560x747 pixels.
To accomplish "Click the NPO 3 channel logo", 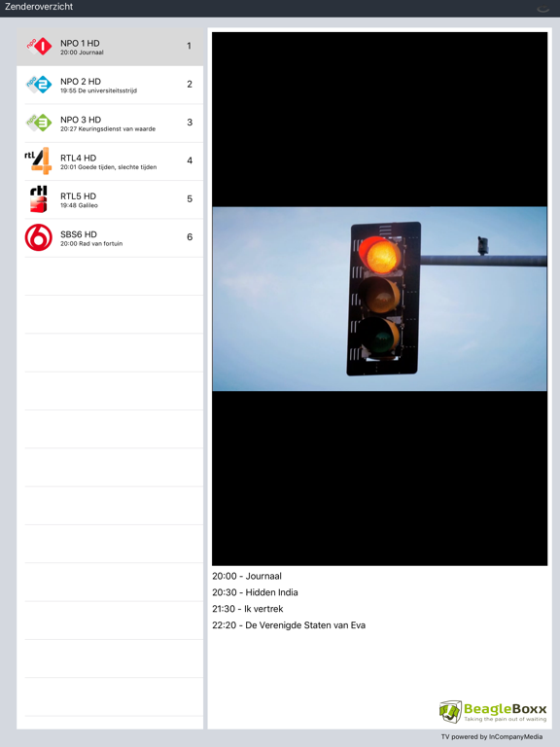I will (39, 123).
